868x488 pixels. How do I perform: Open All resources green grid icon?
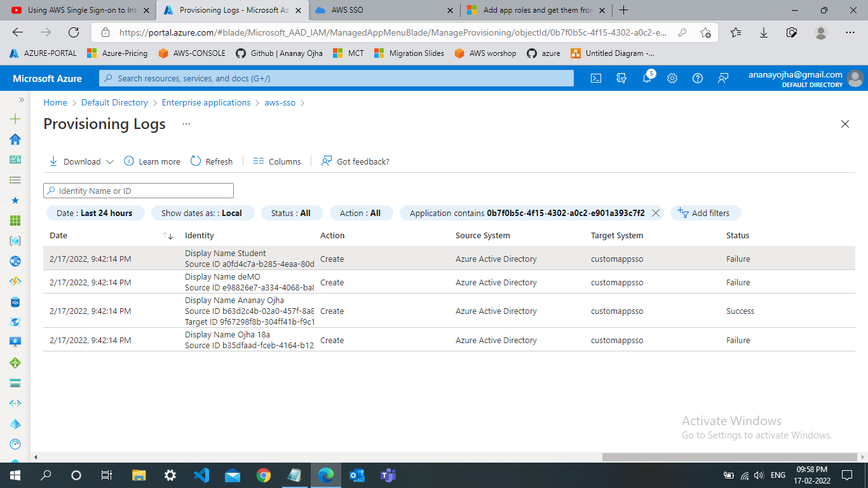click(x=15, y=220)
